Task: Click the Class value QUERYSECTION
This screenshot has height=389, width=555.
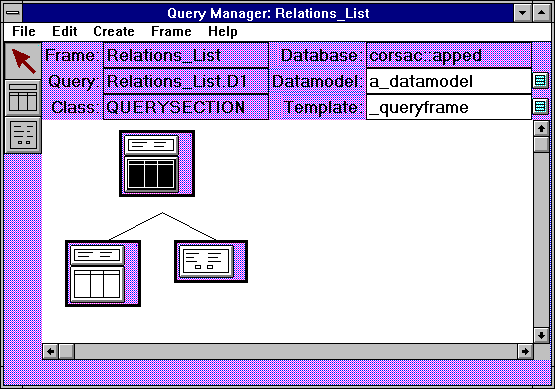Action: [186, 107]
